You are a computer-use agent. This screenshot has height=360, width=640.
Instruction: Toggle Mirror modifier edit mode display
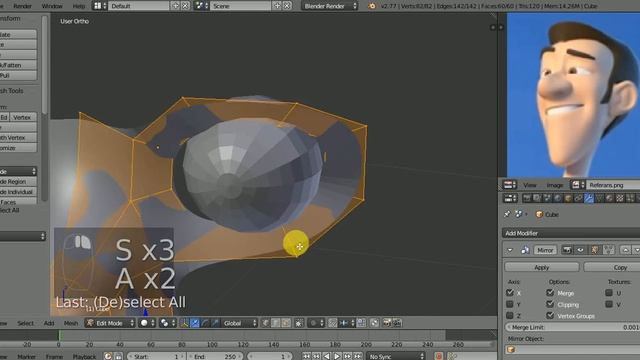[x=595, y=250]
